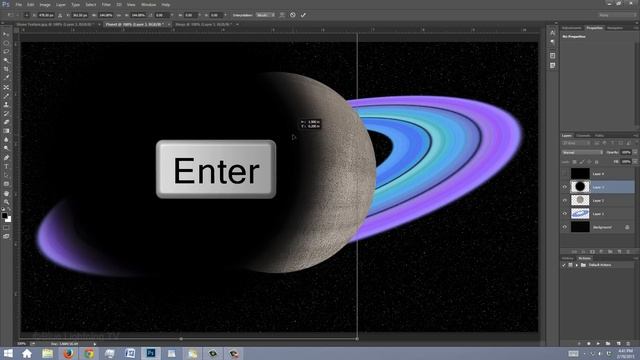640x360 pixels.
Task: Select the Brush tool
Action: [x=6, y=96]
